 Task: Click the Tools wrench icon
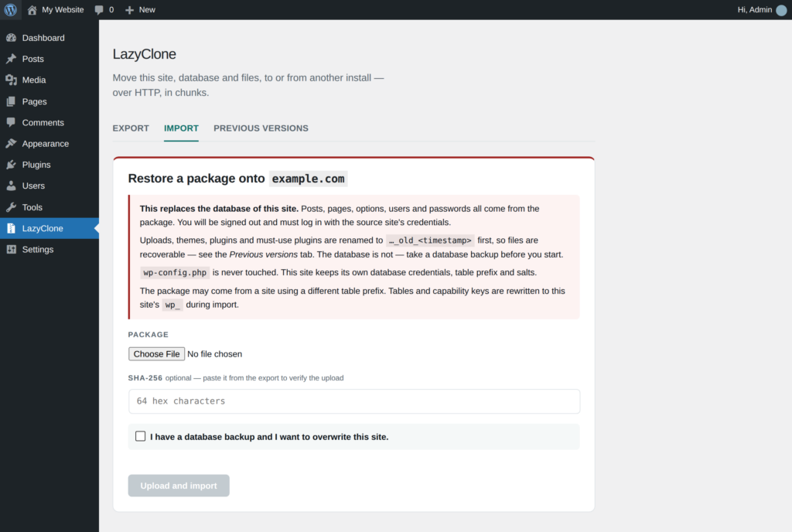(x=11, y=207)
